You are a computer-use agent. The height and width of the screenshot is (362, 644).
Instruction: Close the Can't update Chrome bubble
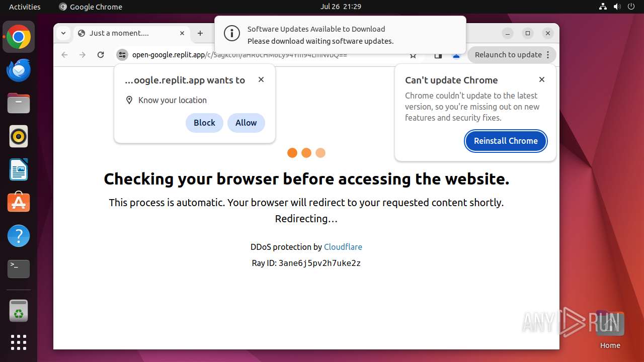[542, 79]
